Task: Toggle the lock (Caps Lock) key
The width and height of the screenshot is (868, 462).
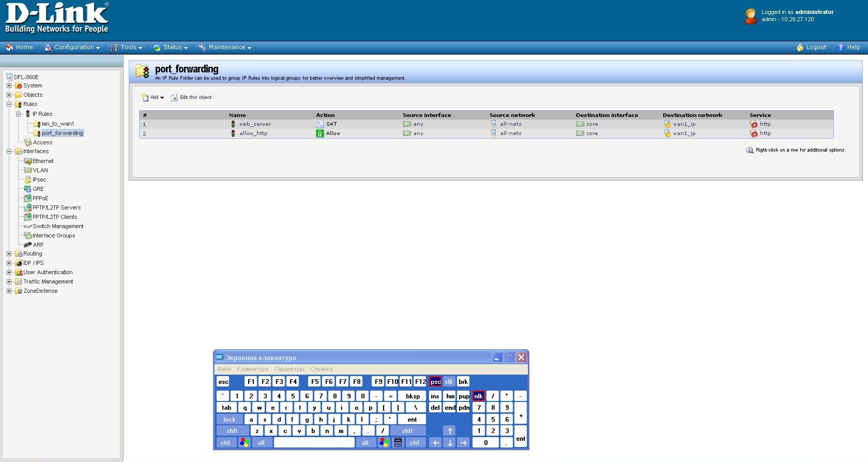Action: 230,420
